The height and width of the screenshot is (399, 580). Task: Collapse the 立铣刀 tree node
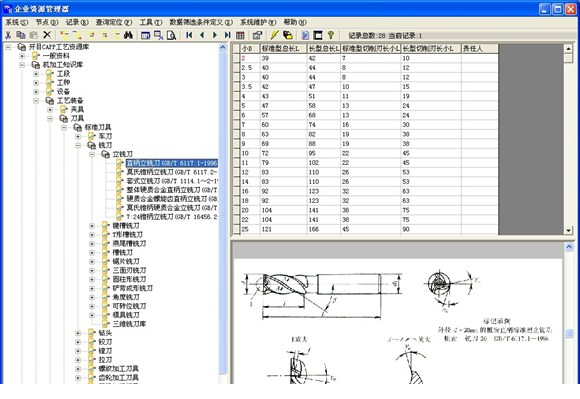pos(92,154)
